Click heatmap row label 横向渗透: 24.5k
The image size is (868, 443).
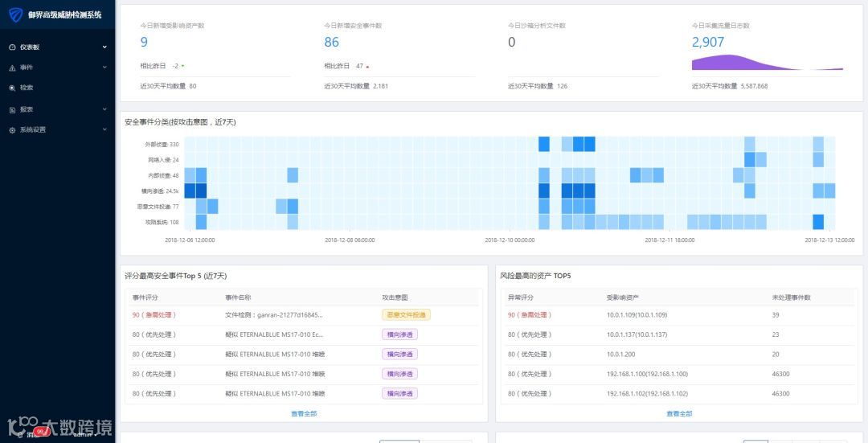click(x=160, y=191)
